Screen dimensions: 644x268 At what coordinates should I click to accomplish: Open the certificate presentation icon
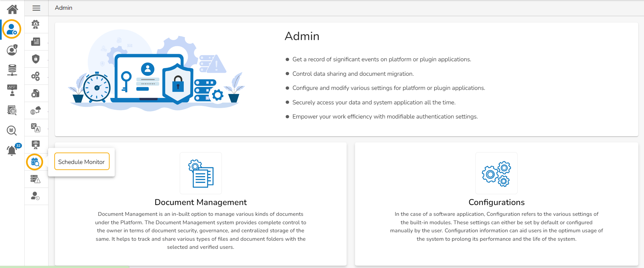(x=35, y=145)
